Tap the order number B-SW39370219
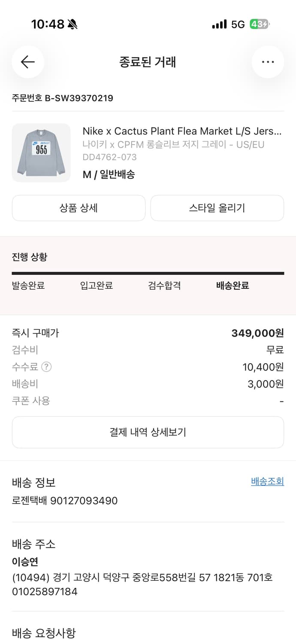 tap(62, 98)
